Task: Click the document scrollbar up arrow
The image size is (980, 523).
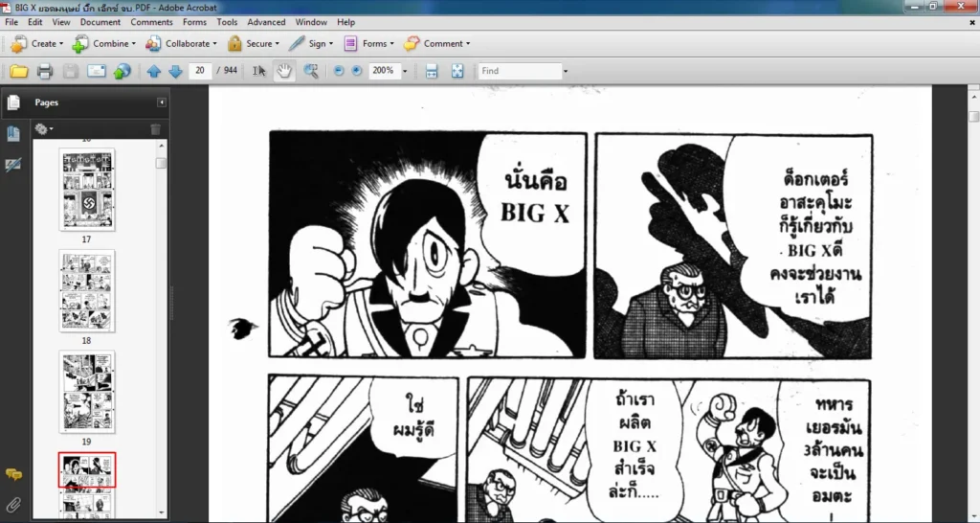Action: [x=973, y=97]
